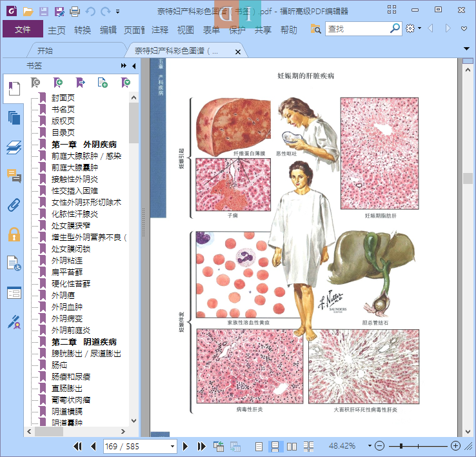
Task: Open the 文件 menu
Action: pos(23,29)
